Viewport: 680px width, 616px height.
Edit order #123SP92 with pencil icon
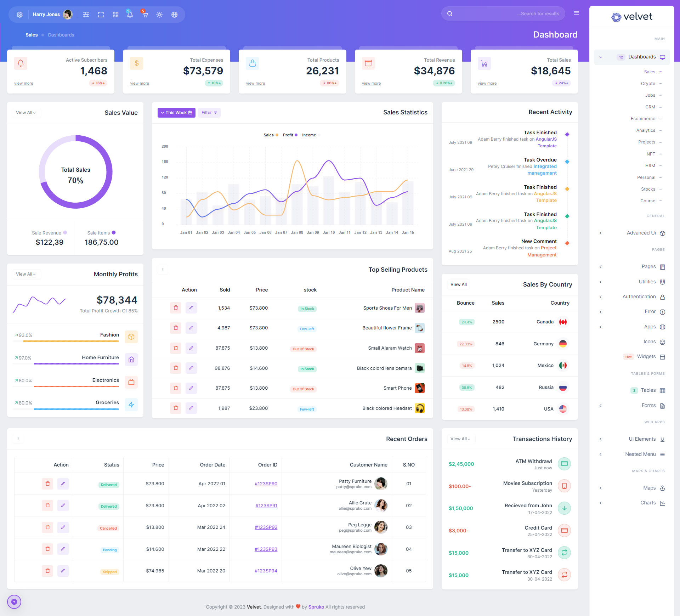click(63, 527)
